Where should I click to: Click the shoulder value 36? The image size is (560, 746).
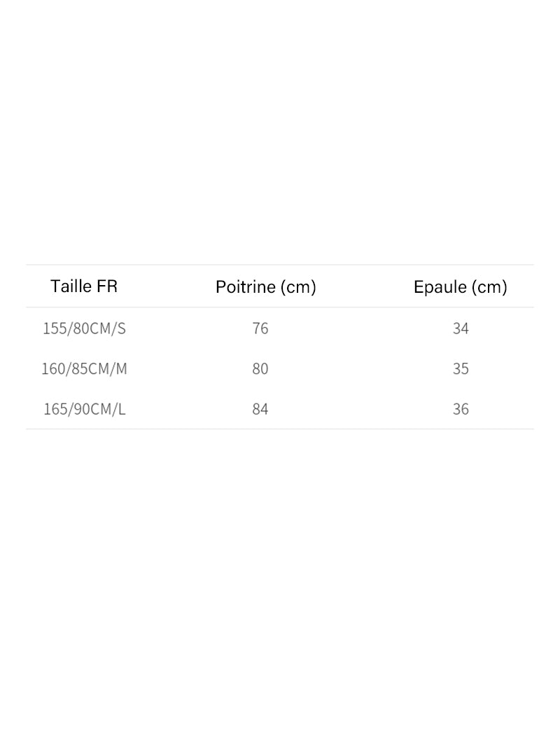point(461,409)
